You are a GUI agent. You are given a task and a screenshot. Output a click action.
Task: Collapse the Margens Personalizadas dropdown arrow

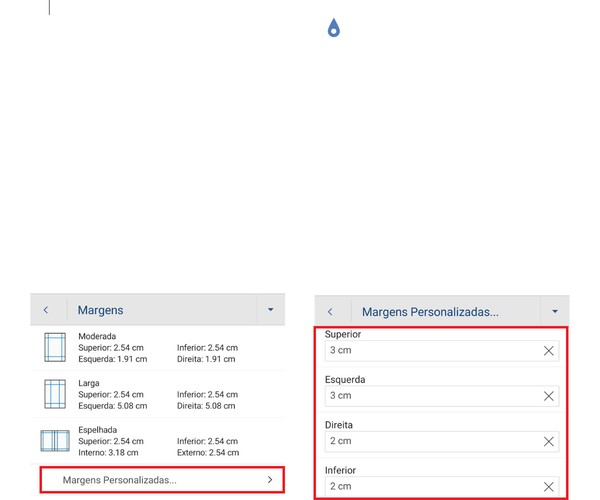pyautogui.click(x=555, y=312)
